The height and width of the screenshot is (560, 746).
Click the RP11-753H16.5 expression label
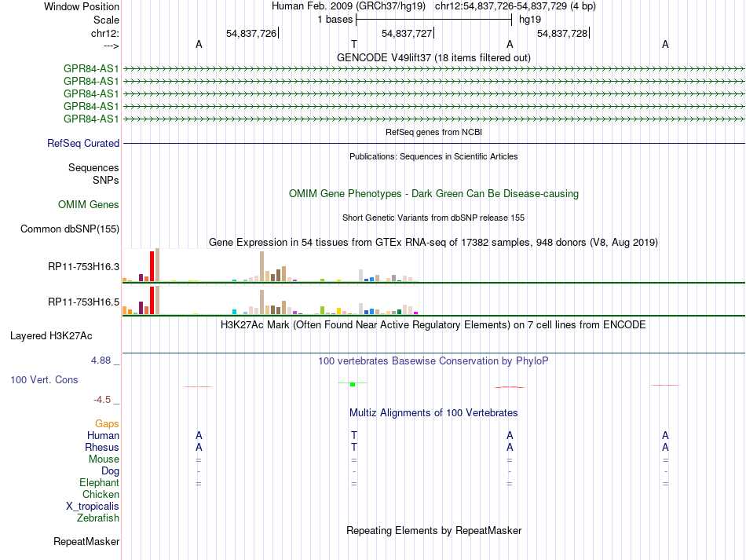point(84,302)
